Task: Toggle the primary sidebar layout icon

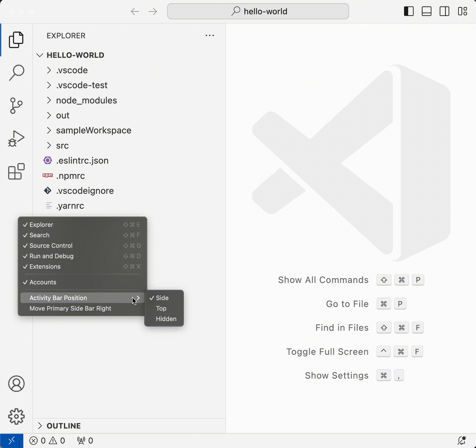Action: click(x=409, y=11)
